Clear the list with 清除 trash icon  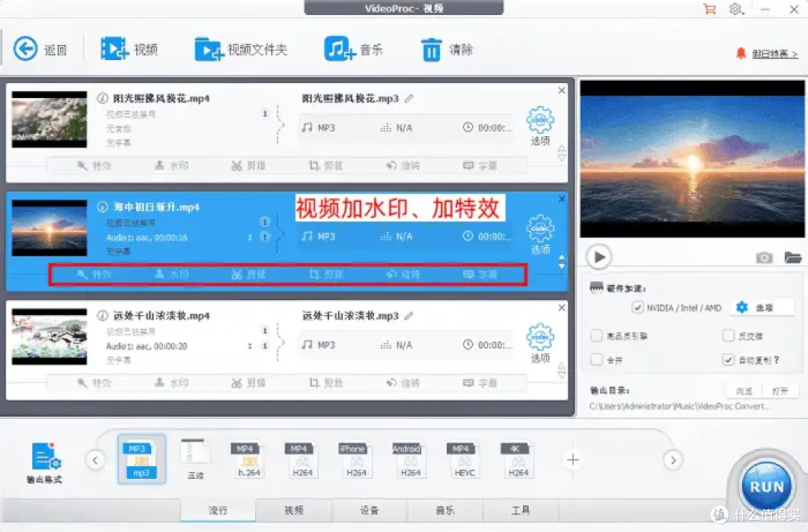(x=432, y=49)
